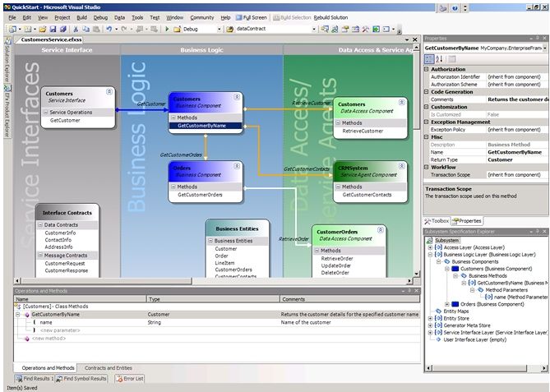Click the Copy toolbar icon
The height and width of the screenshot is (392, 550).
click(86, 29)
